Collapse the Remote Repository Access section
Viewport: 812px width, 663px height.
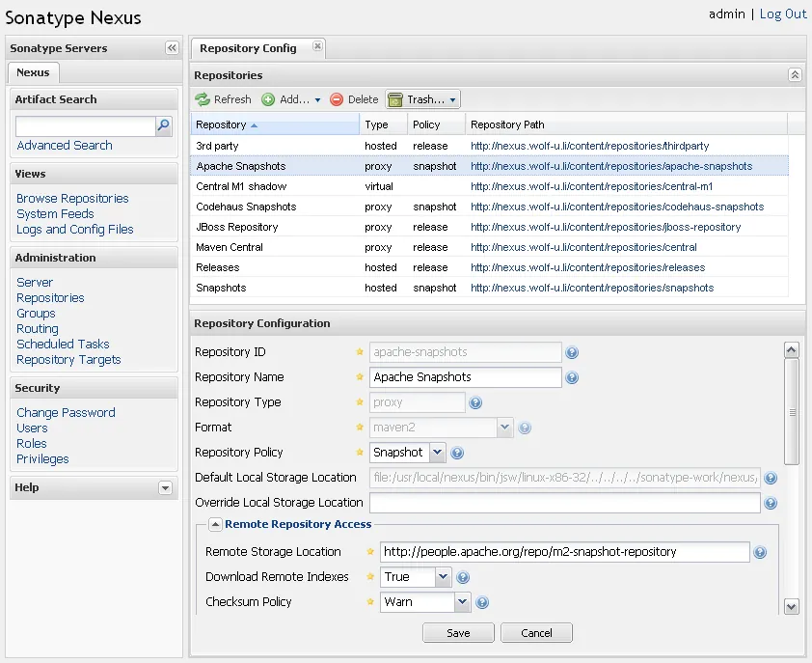click(x=215, y=525)
